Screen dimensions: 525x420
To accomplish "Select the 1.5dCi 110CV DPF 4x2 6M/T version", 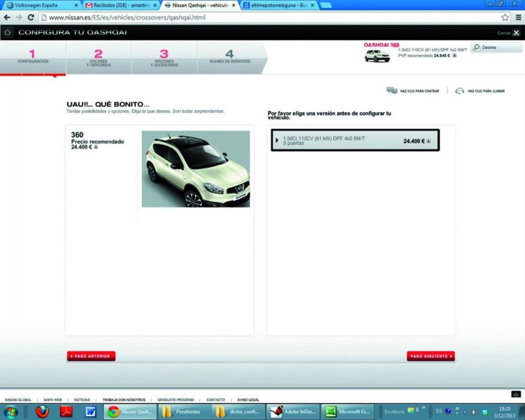I will [x=355, y=141].
